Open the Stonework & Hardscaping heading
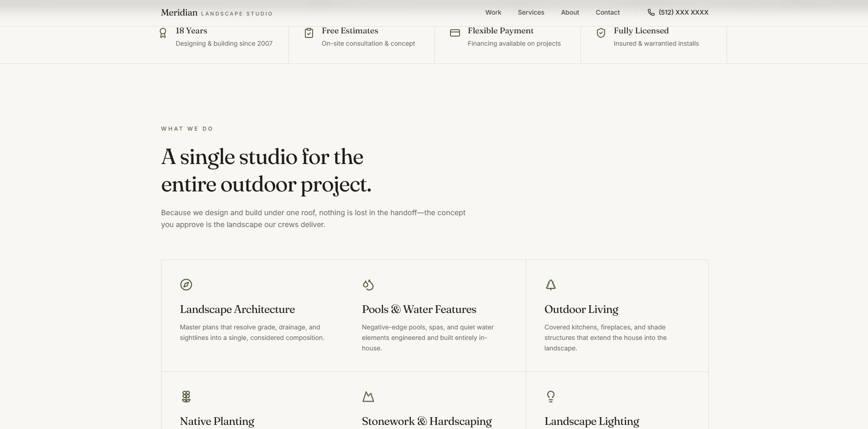This screenshot has height=429, width=868. pyautogui.click(x=427, y=421)
